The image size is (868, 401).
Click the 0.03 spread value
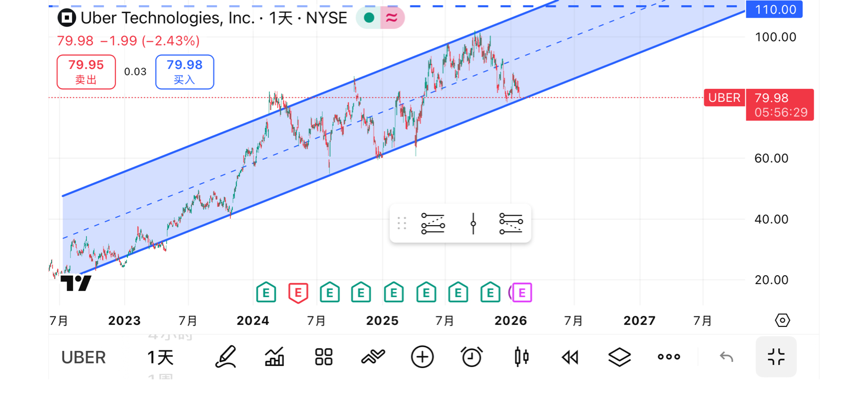pyautogui.click(x=135, y=72)
